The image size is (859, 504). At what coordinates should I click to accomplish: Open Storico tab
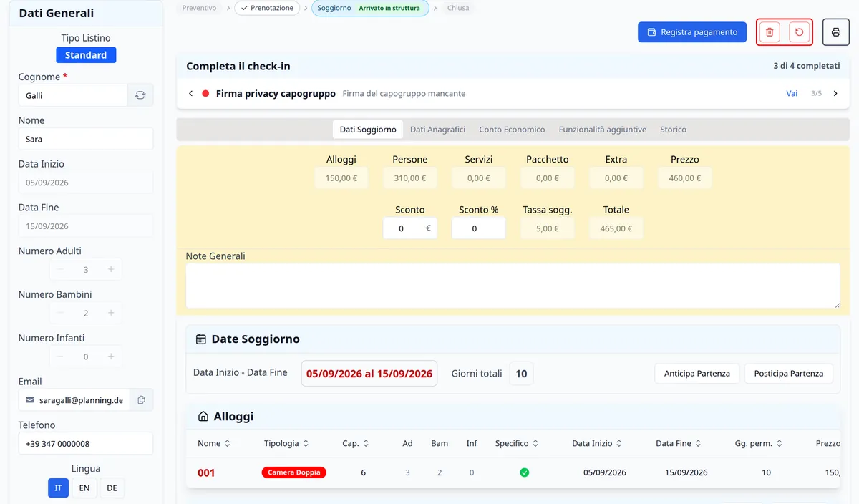pos(673,130)
